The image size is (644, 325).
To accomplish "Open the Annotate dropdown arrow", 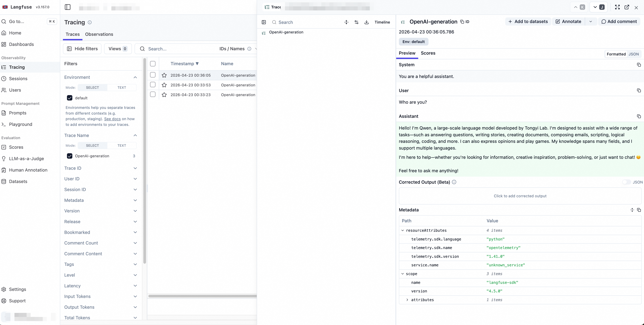I will (x=591, y=22).
